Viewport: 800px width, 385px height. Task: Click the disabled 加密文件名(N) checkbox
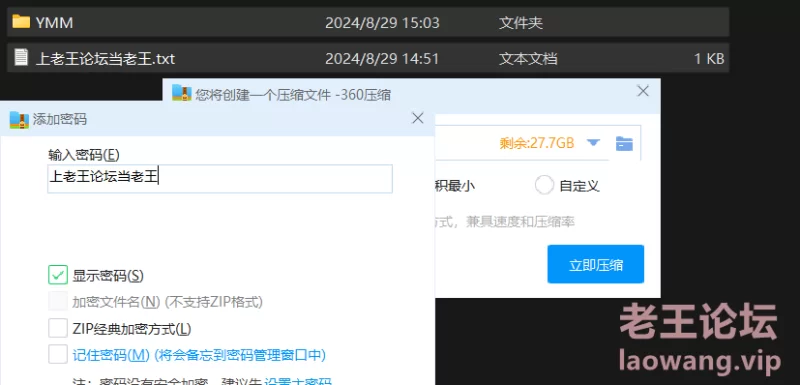point(58,301)
